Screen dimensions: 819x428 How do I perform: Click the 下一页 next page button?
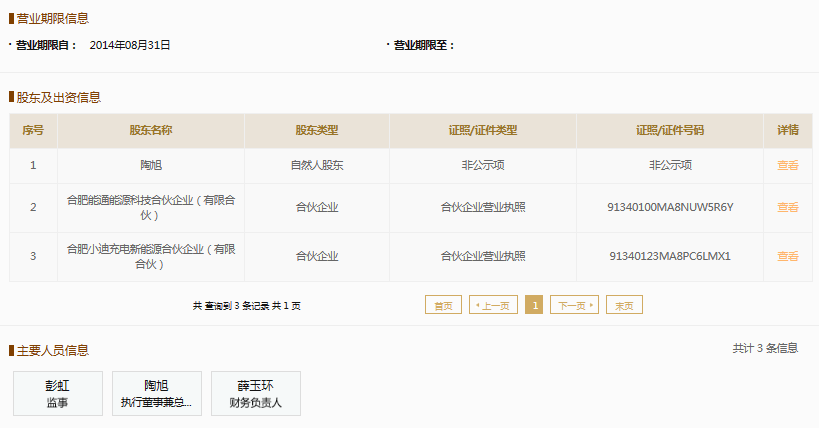tap(574, 305)
